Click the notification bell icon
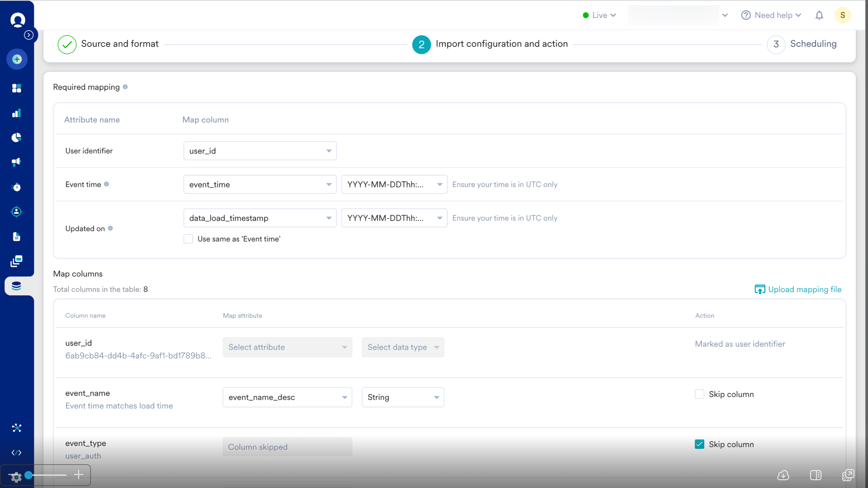Image resolution: width=868 pixels, height=488 pixels. tap(819, 15)
